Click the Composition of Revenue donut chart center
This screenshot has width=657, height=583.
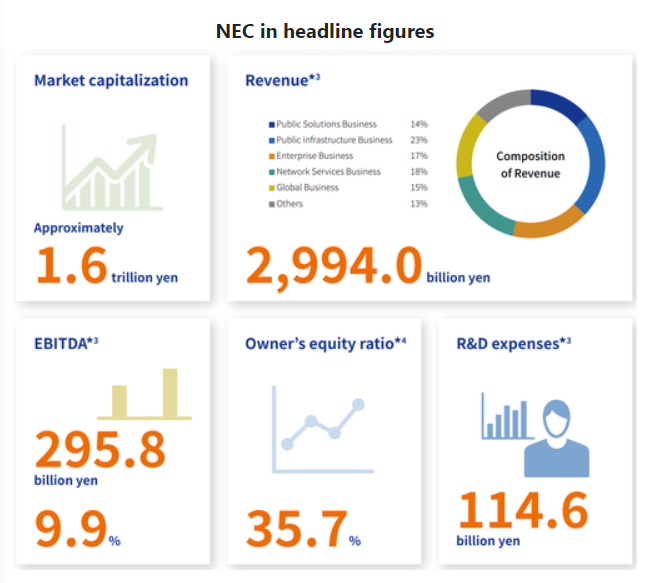click(x=529, y=164)
